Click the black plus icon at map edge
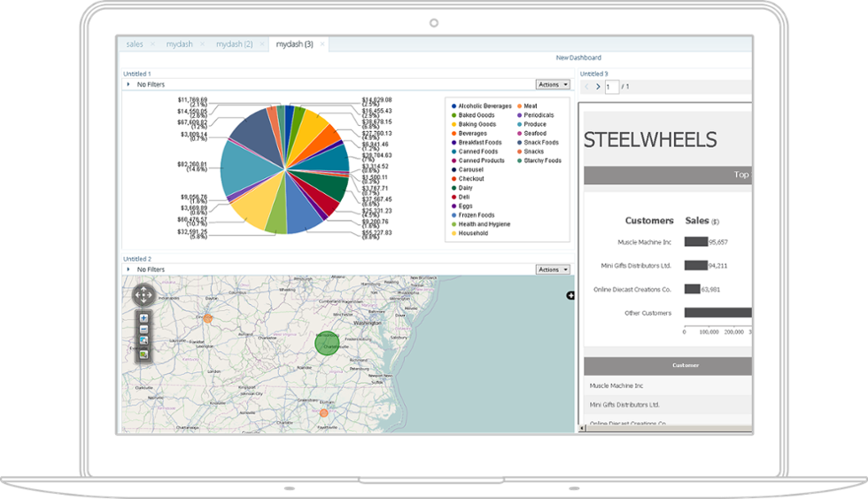Viewport: 868px width, 499px height. pos(570,295)
